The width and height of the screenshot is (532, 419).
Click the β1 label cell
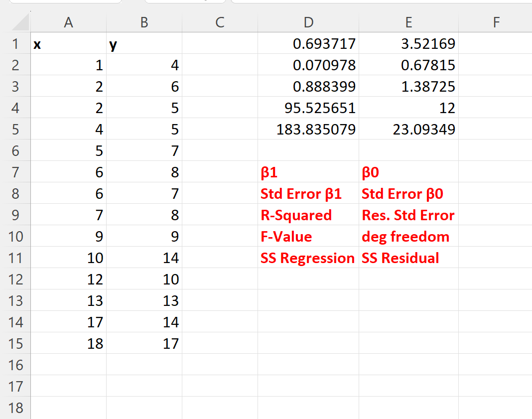coord(308,172)
